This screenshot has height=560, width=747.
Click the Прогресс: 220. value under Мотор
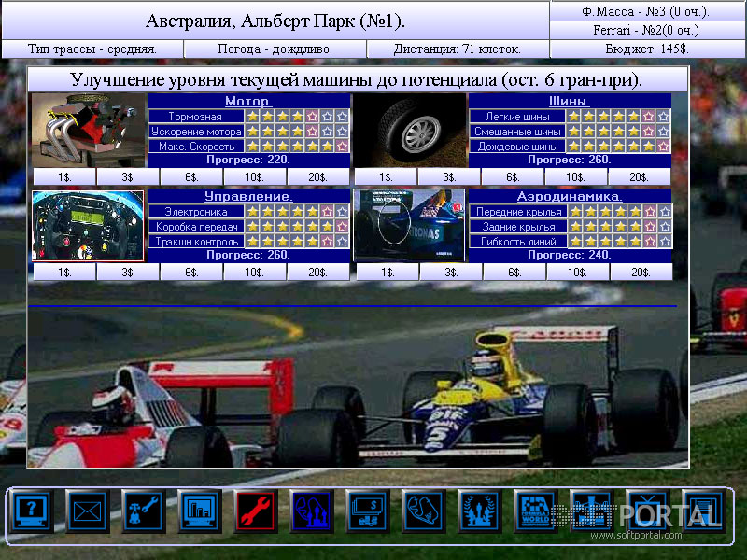pos(248,160)
